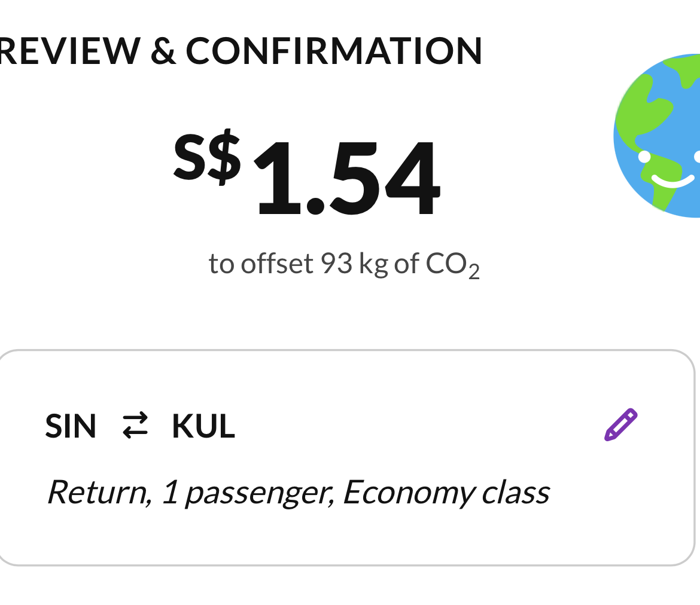700x605 pixels.
Task: Click the KUL destination airport code
Action: (x=203, y=426)
